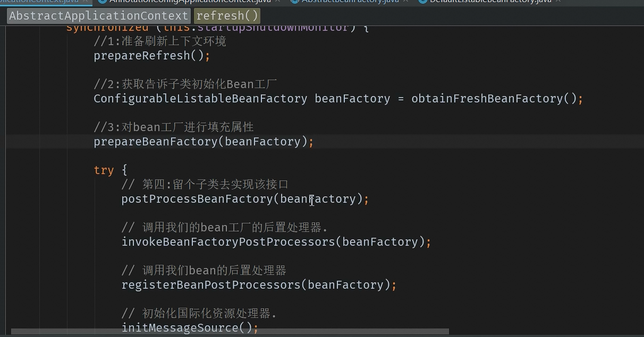Click the try keyword
644x337 pixels.
[104, 170]
